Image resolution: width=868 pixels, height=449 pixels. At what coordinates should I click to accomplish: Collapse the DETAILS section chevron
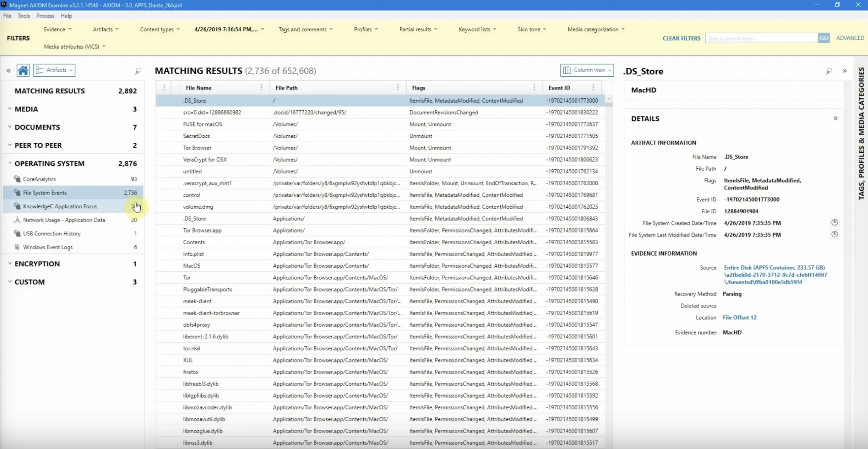[x=835, y=119]
